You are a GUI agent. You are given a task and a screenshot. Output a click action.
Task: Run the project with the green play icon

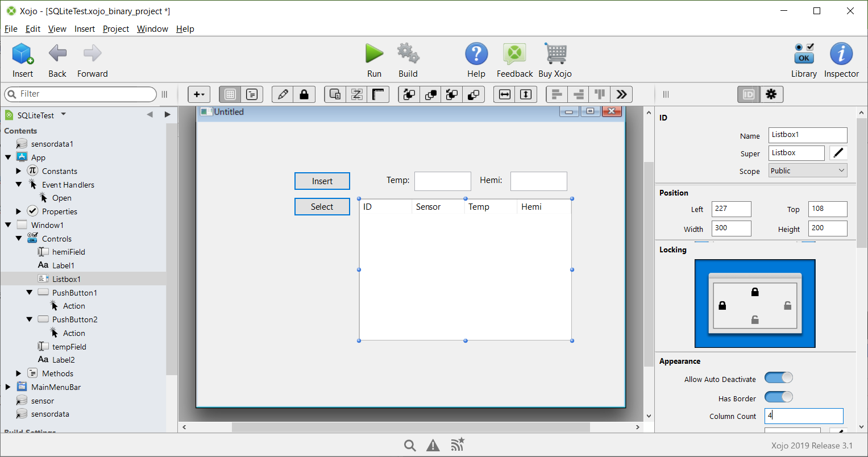point(374,53)
